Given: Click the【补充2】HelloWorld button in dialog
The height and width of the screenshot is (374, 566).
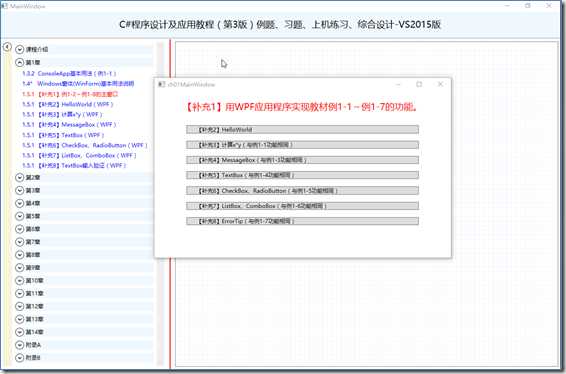Looking at the screenshot, I should (x=302, y=130).
